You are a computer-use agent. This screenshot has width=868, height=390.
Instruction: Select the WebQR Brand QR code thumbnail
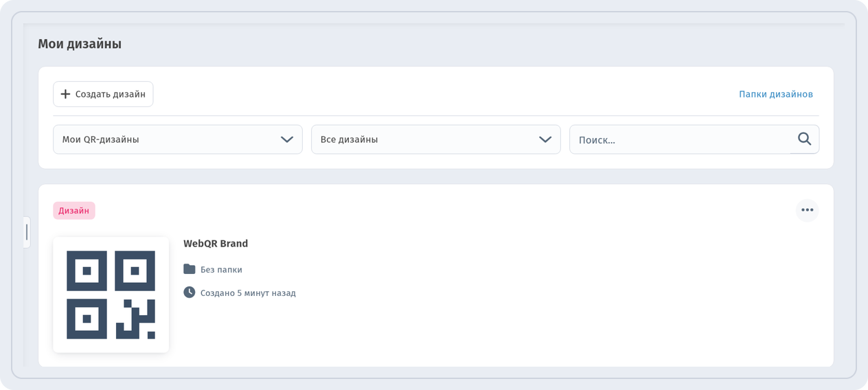coord(111,295)
